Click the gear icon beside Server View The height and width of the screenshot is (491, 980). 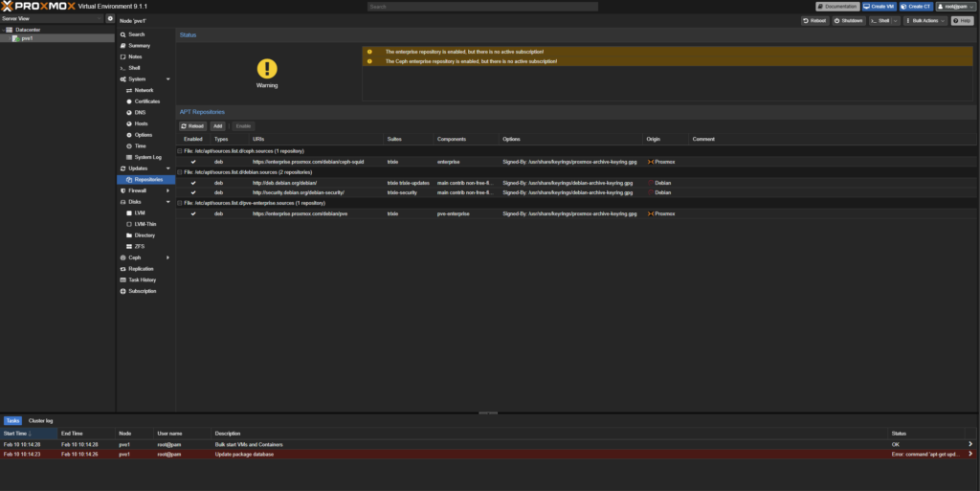coord(110,19)
